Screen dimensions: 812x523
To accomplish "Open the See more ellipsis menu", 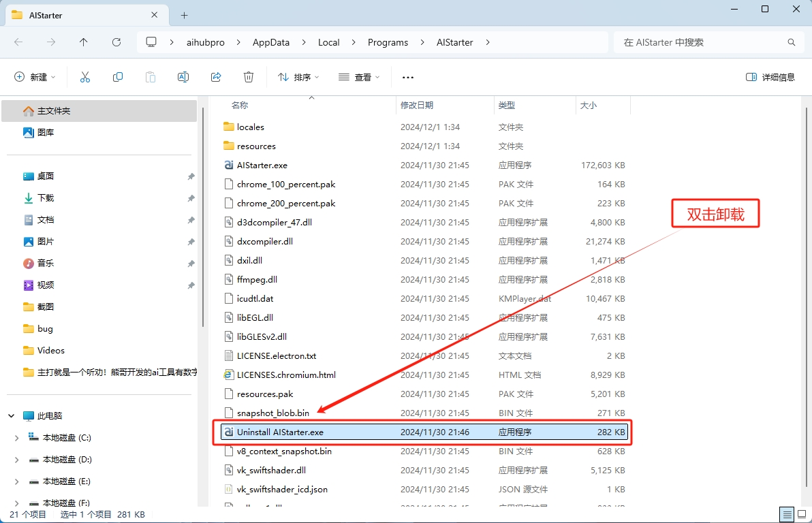I will (x=407, y=76).
